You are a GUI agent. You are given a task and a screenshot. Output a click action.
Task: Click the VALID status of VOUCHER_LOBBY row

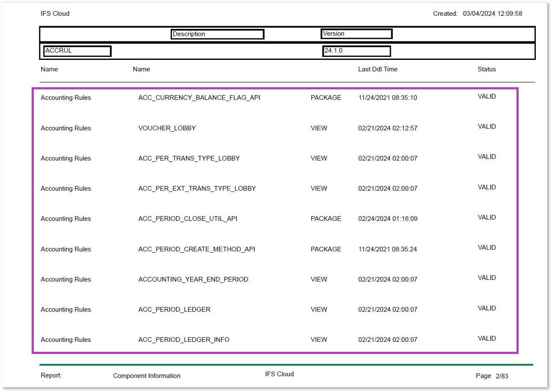pyautogui.click(x=487, y=127)
